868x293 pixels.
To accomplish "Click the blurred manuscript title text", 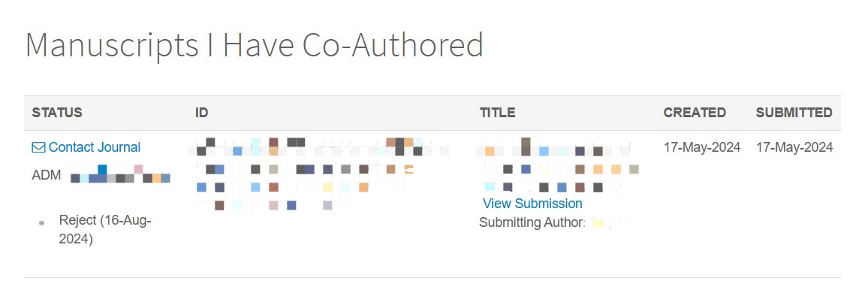I will [558, 165].
